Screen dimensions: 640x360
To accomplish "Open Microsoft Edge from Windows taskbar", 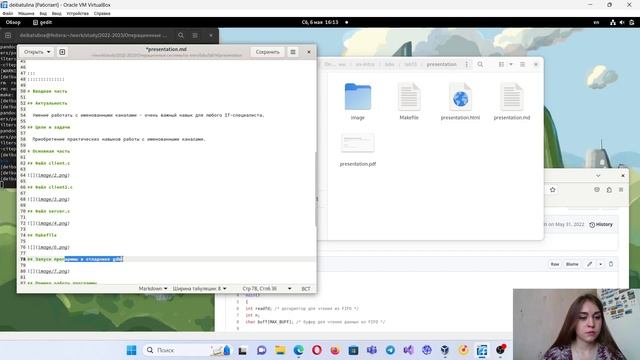I will click(298, 350).
